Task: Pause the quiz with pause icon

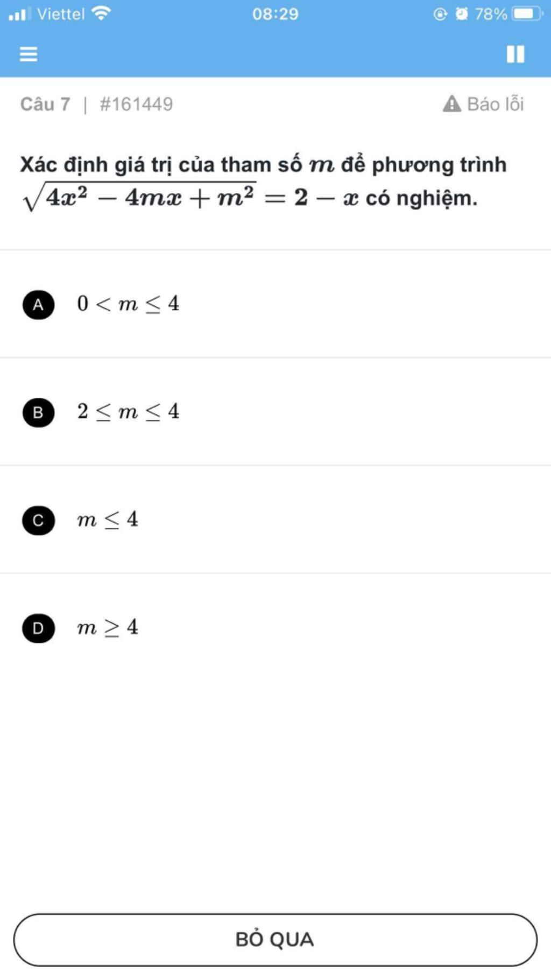Action: (x=515, y=54)
